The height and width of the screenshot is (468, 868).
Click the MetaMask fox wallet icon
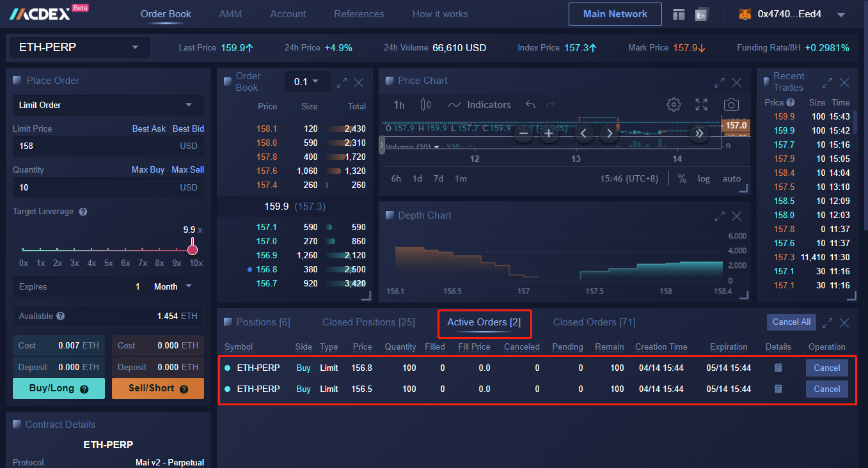click(x=745, y=14)
